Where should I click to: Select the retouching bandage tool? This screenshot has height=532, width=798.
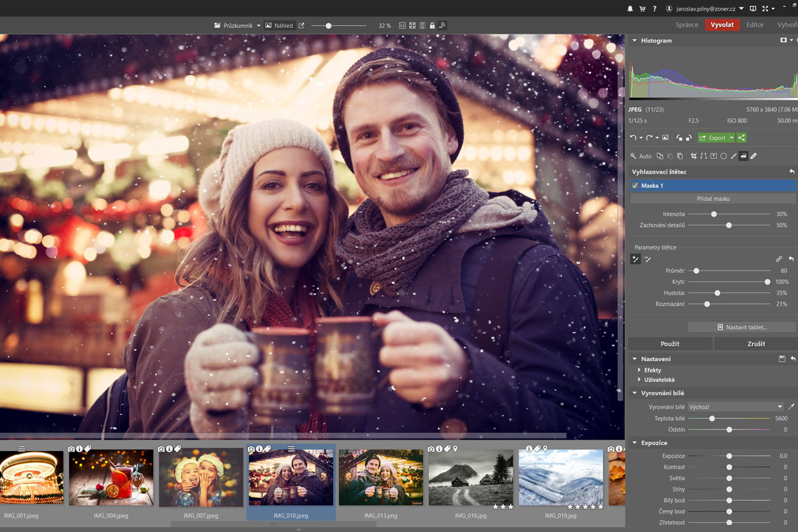pos(753,156)
